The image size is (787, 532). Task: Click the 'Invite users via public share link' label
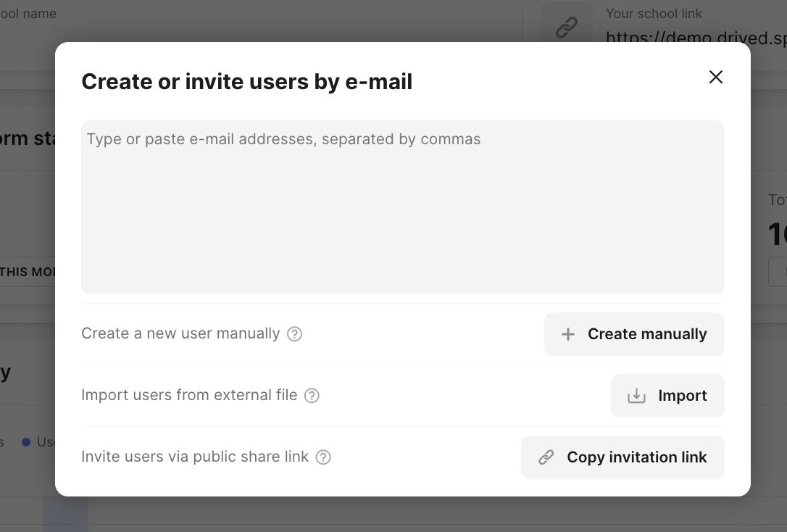point(195,457)
